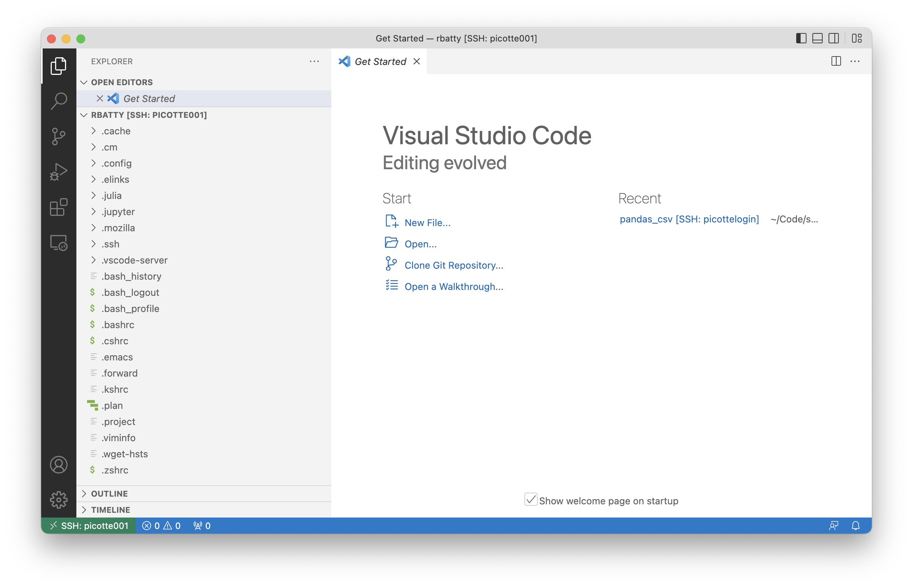Expand the .julia folder
The width and height of the screenshot is (913, 588).
[x=203, y=196]
